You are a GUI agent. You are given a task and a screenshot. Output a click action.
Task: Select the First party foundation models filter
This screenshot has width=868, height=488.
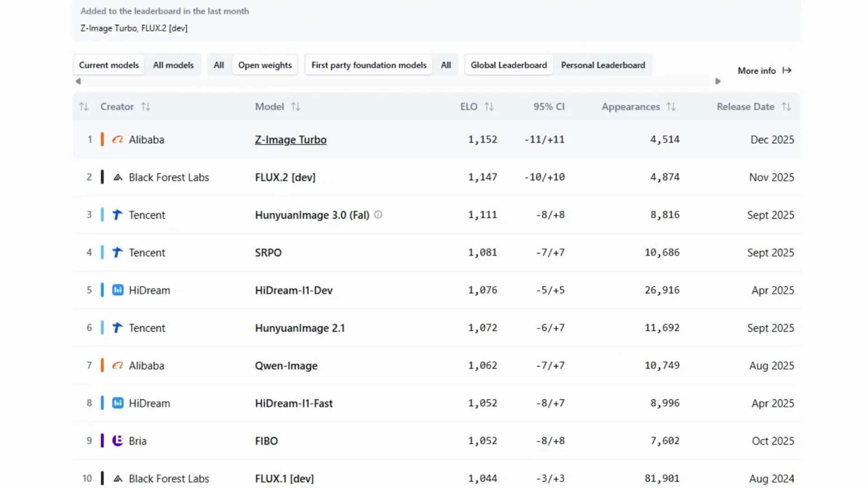(x=368, y=65)
